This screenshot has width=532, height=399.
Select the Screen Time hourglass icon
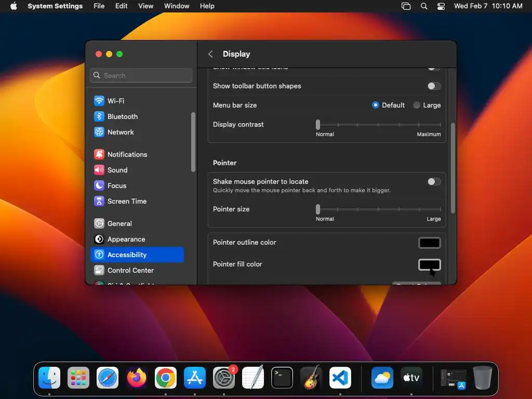99,201
